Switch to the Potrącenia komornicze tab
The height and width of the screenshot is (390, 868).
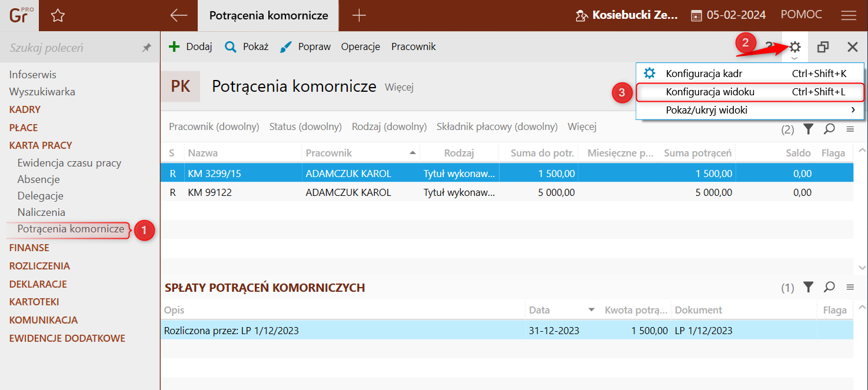point(268,15)
